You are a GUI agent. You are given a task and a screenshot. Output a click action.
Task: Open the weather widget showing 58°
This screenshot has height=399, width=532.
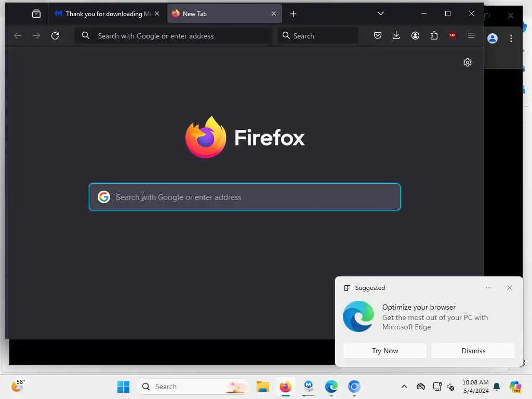coord(18,386)
